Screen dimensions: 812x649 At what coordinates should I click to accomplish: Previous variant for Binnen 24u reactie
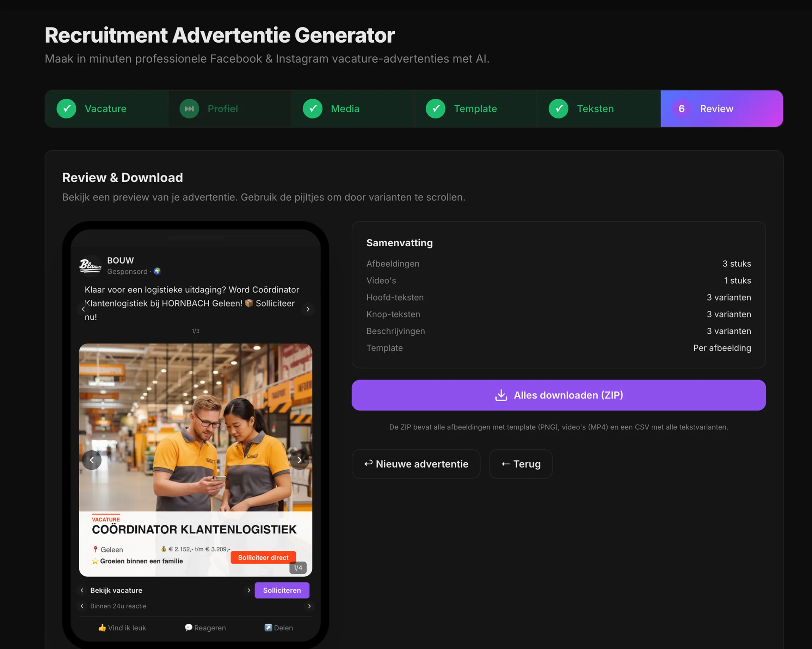point(82,606)
